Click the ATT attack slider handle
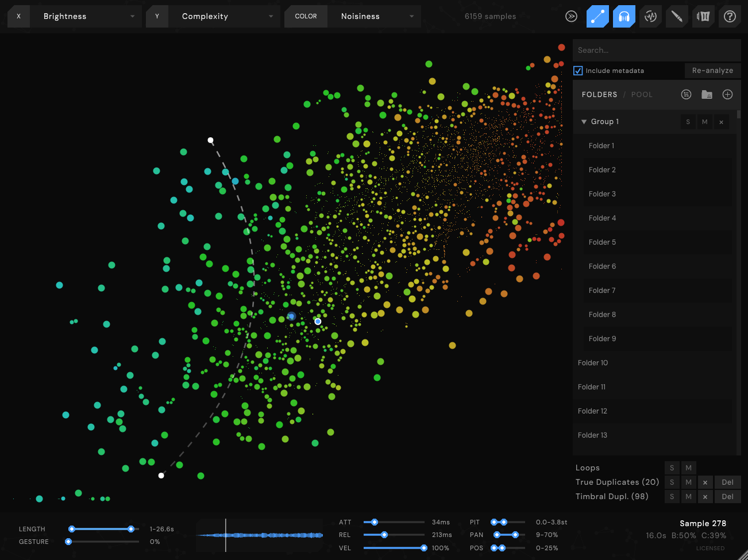 [375, 522]
